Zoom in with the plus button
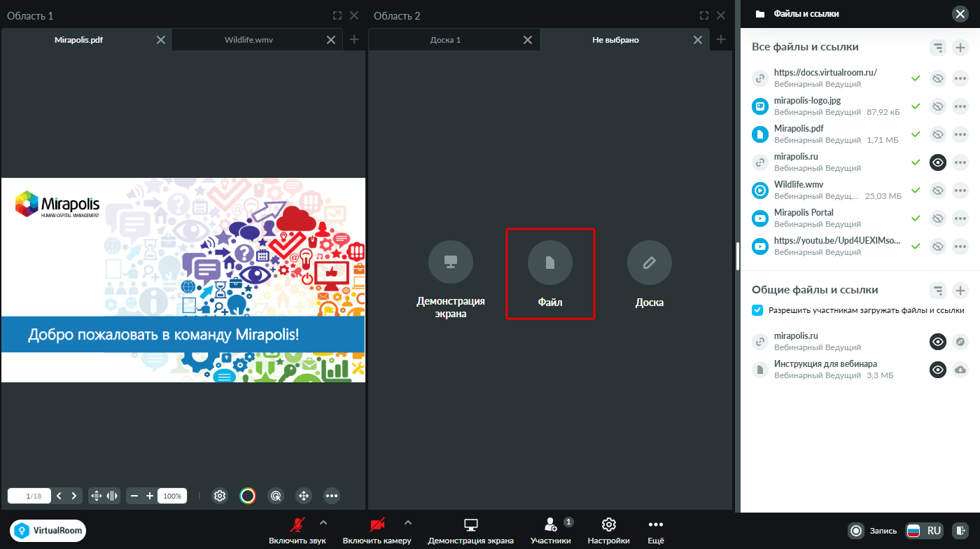This screenshot has width=980, height=549. (x=150, y=496)
